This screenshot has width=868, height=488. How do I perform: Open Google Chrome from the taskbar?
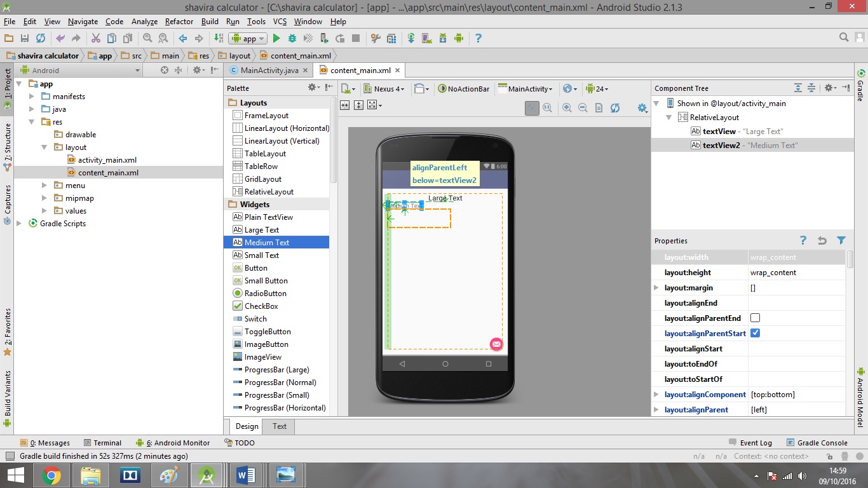click(51, 475)
